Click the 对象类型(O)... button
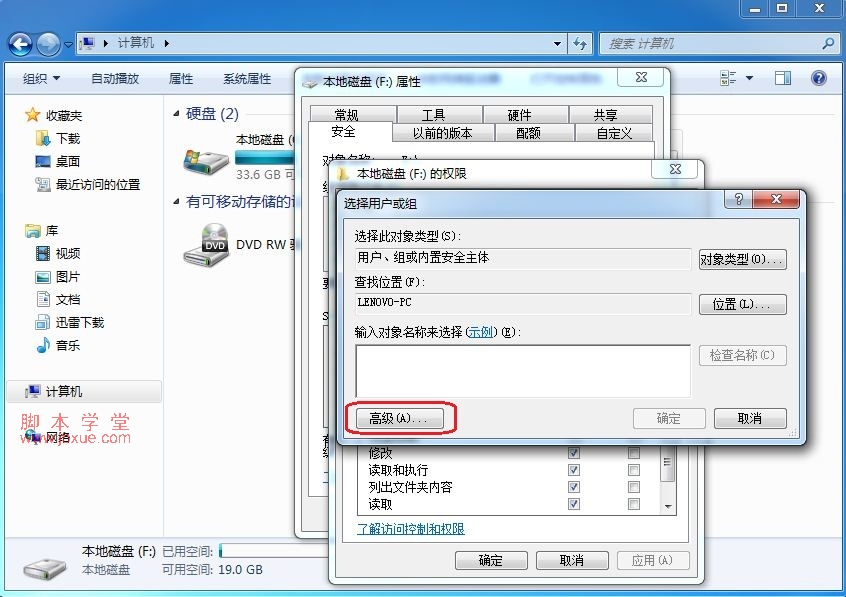This screenshot has height=597, width=846. [742, 259]
